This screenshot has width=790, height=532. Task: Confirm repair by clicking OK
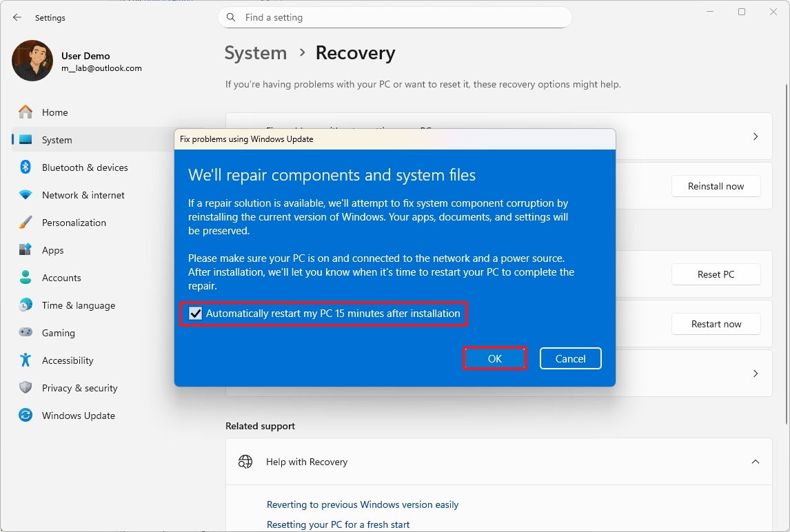[x=495, y=358]
